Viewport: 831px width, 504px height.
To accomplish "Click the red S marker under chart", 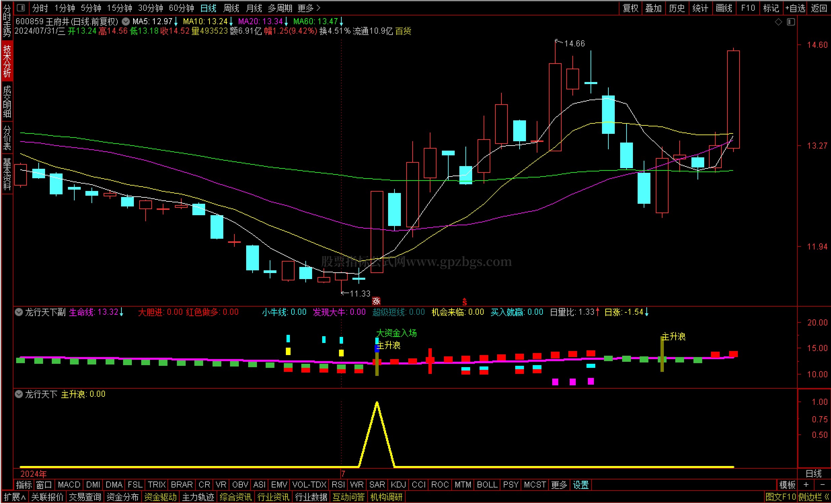I will pyautogui.click(x=464, y=302).
